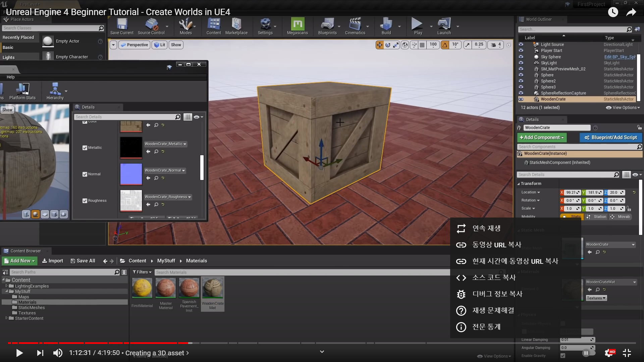
Task: Select the 소스 코드 복사 menu entry
Action: (494, 278)
